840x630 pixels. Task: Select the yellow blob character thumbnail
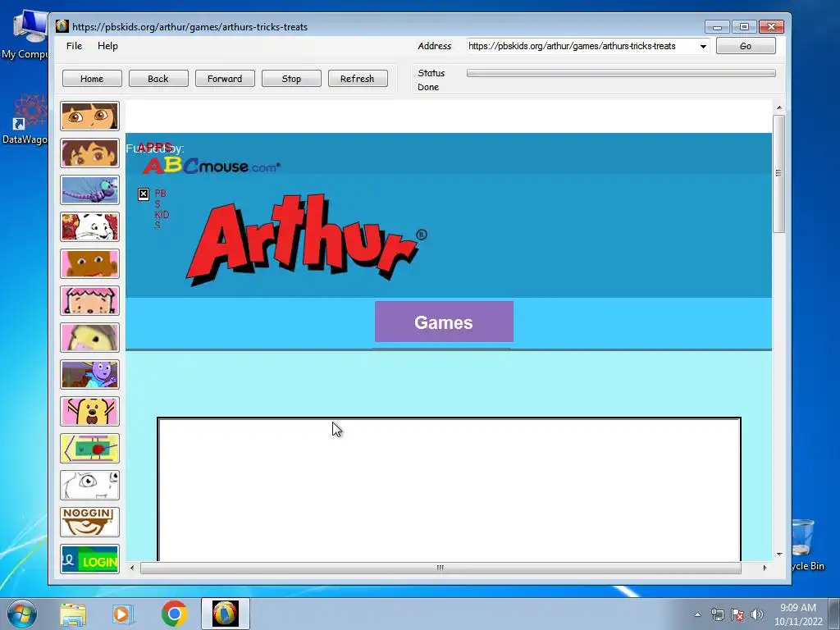coord(89,337)
